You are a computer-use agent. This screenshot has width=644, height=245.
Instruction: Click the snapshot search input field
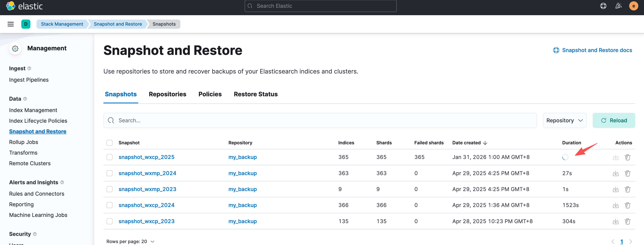click(x=320, y=121)
